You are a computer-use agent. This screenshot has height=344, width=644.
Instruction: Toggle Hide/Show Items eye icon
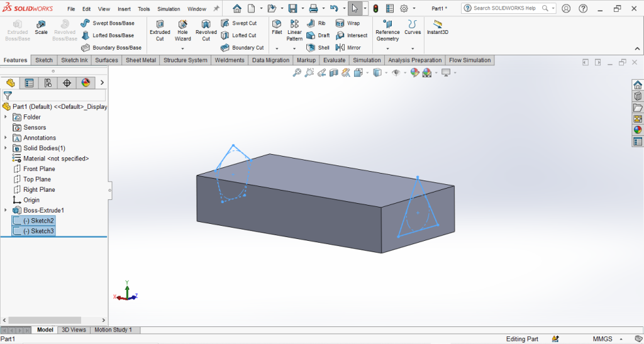[x=396, y=73]
